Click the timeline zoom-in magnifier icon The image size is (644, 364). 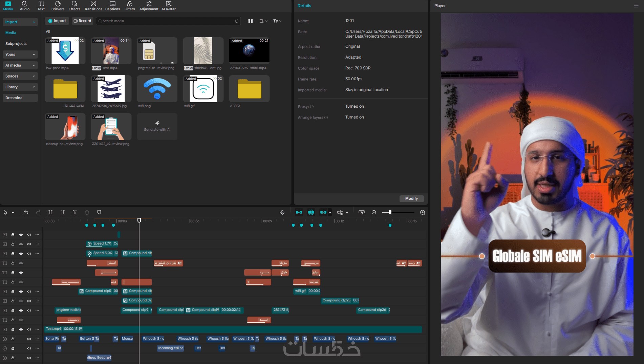423,212
